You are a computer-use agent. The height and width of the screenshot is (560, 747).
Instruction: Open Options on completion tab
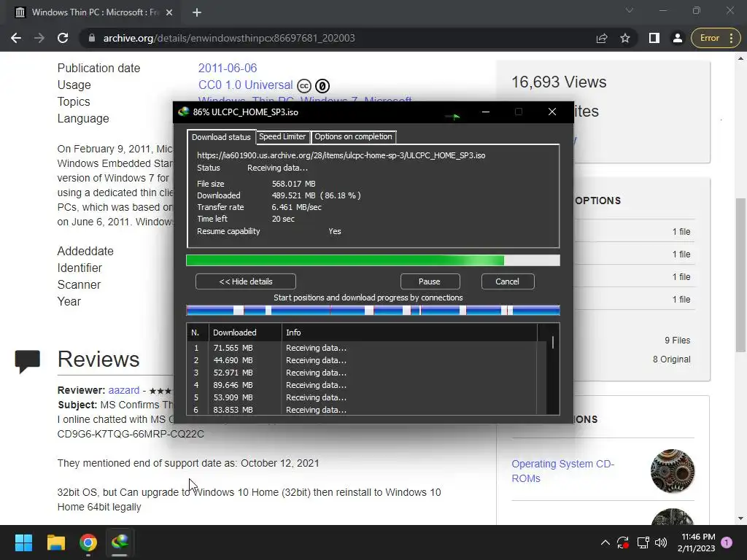tap(353, 136)
